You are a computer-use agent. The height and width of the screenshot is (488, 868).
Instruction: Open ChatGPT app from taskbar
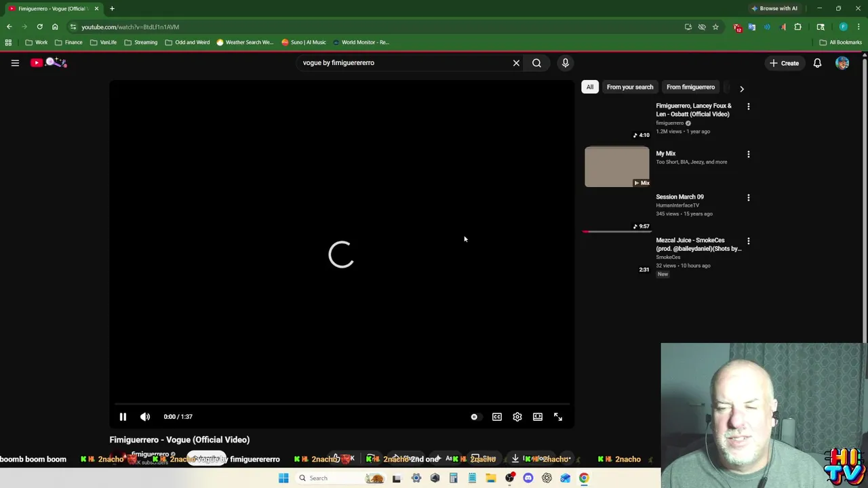coord(547,478)
